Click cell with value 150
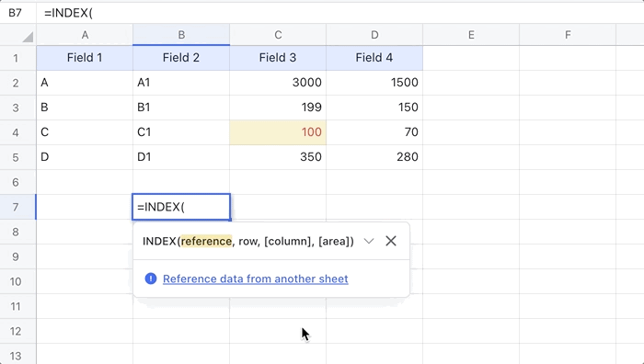Screen dimensions: 644x364 point(374,108)
